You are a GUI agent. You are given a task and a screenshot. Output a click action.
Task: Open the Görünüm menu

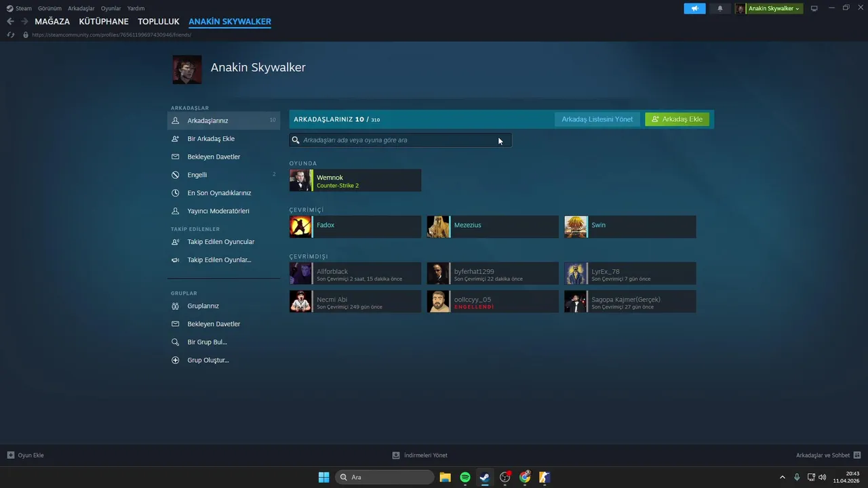[x=50, y=8]
